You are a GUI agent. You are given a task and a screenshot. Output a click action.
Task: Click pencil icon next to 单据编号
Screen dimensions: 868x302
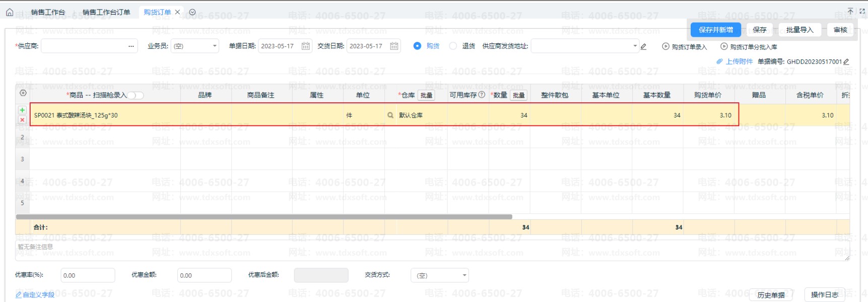846,62
